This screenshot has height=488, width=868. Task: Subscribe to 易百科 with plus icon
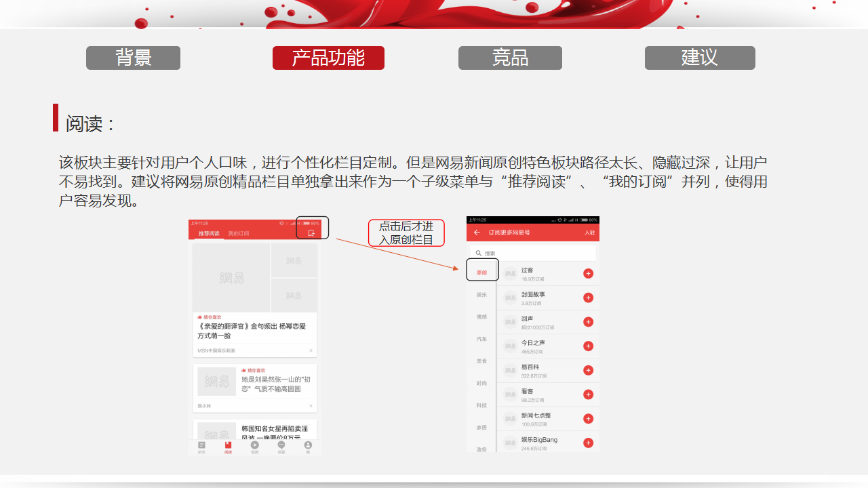(x=588, y=370)
